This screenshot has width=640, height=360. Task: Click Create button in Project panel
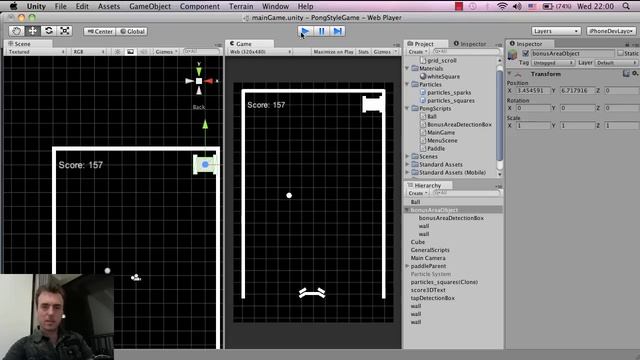point(417,52)
